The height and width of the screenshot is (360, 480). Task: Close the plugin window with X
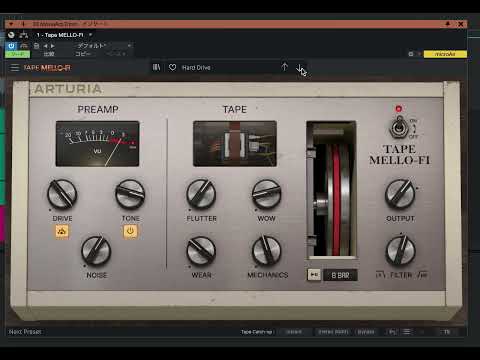(x=461, y=24)
